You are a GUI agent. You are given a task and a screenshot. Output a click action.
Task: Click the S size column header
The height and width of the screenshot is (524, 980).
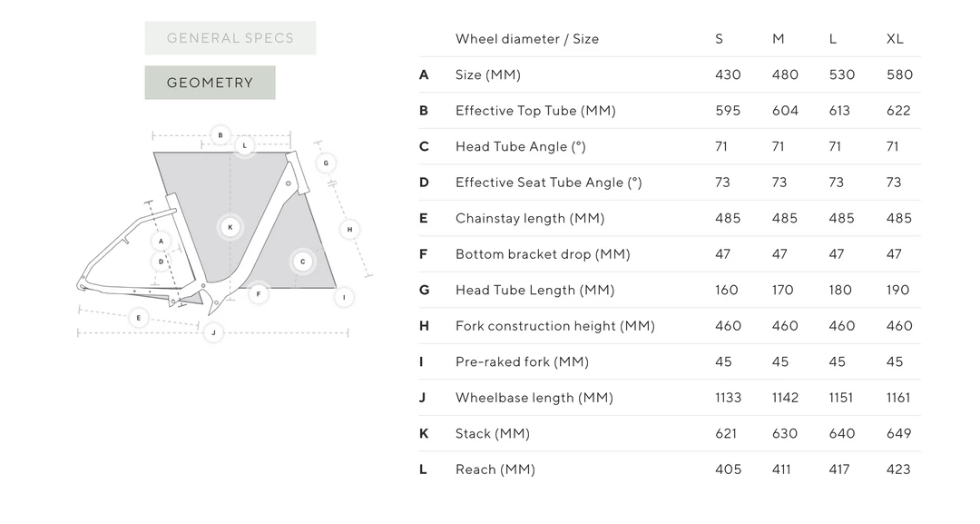pos(719,39)
